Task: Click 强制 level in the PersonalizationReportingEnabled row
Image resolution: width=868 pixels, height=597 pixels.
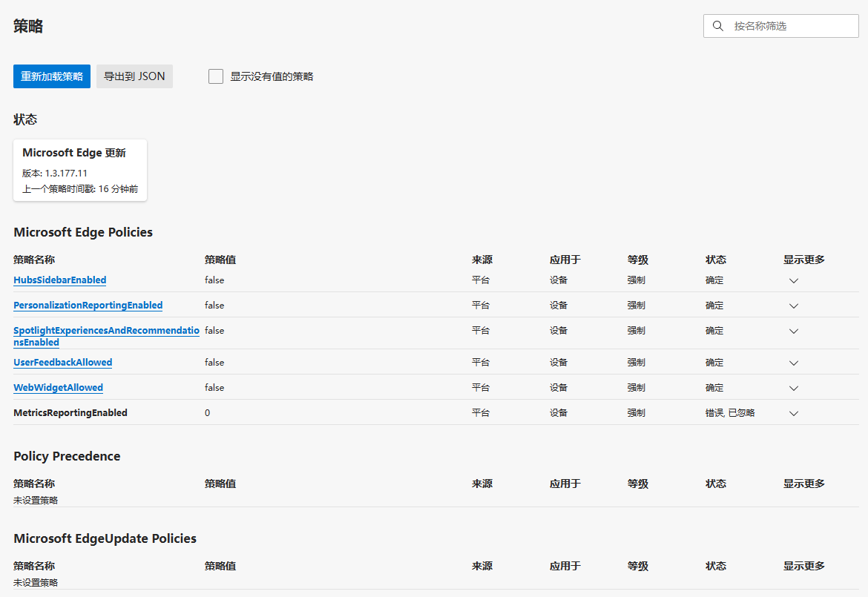Action: [636, 306]
